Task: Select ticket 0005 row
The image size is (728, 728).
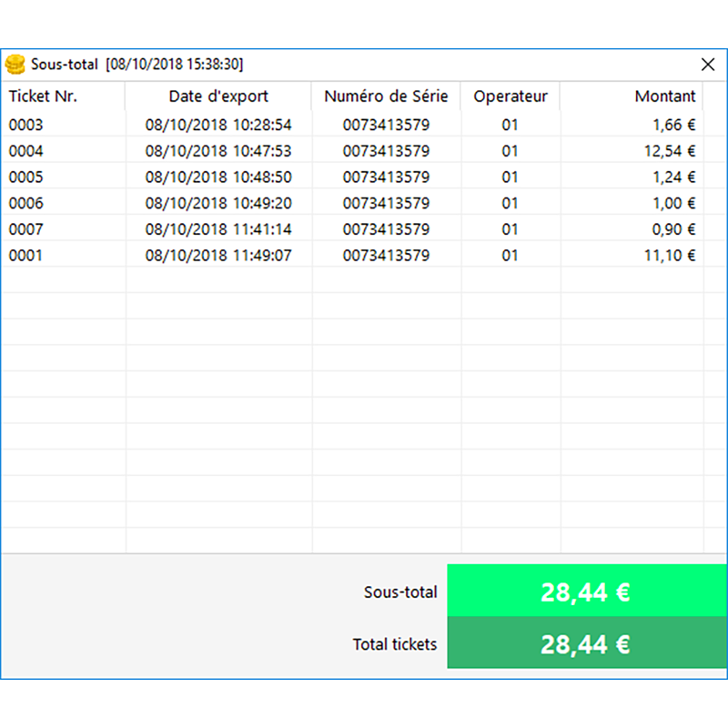Action: coord(26,177)
